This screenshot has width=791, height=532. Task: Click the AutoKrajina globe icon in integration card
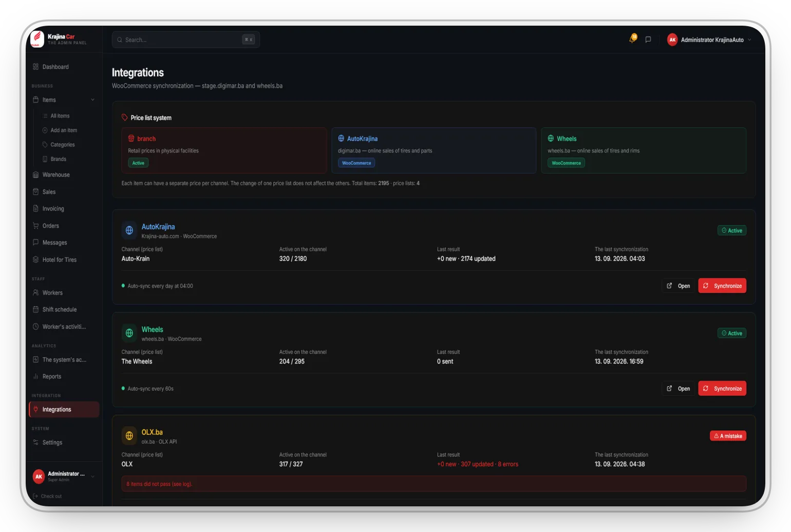129,231
